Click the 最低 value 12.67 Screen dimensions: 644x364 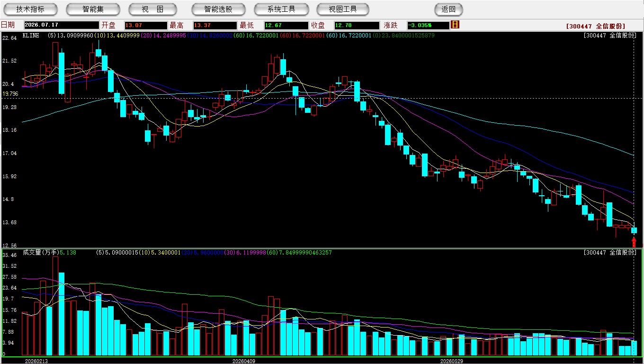coord(286,25)
